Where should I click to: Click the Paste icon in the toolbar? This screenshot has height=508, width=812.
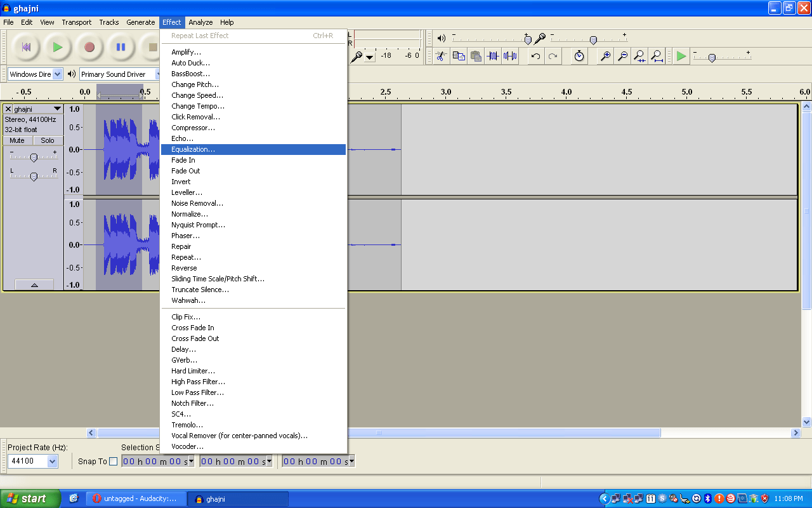(x=475, y=56)
